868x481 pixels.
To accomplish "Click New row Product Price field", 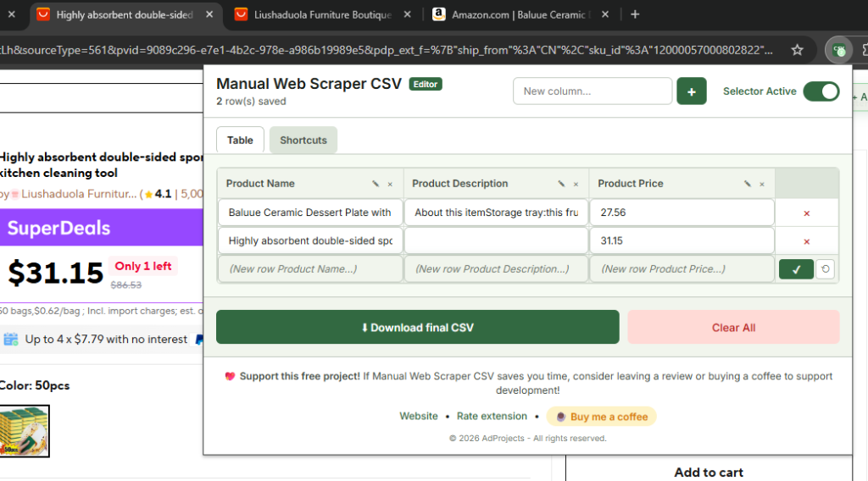I will coord(682,269).
